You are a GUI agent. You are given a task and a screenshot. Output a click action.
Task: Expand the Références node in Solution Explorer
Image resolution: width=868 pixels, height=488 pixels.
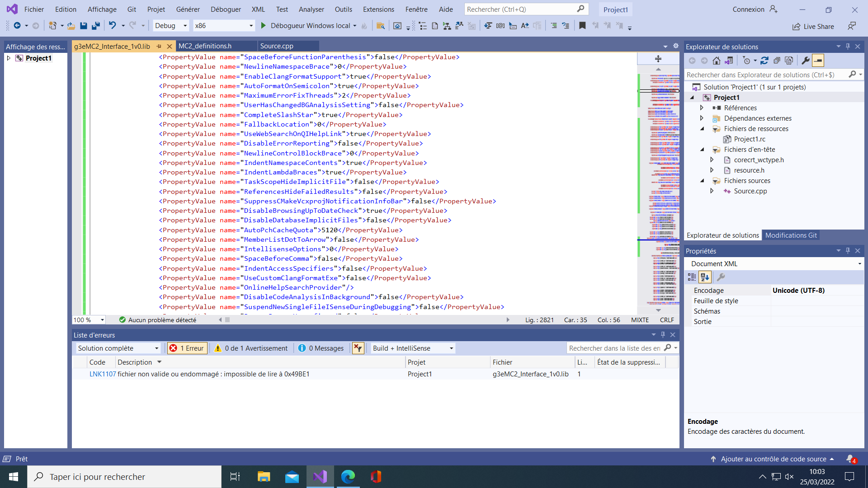point(702,108)
